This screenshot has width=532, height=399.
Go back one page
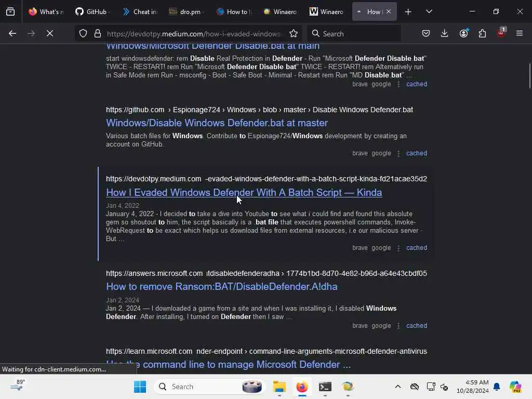tap(12, 33)
